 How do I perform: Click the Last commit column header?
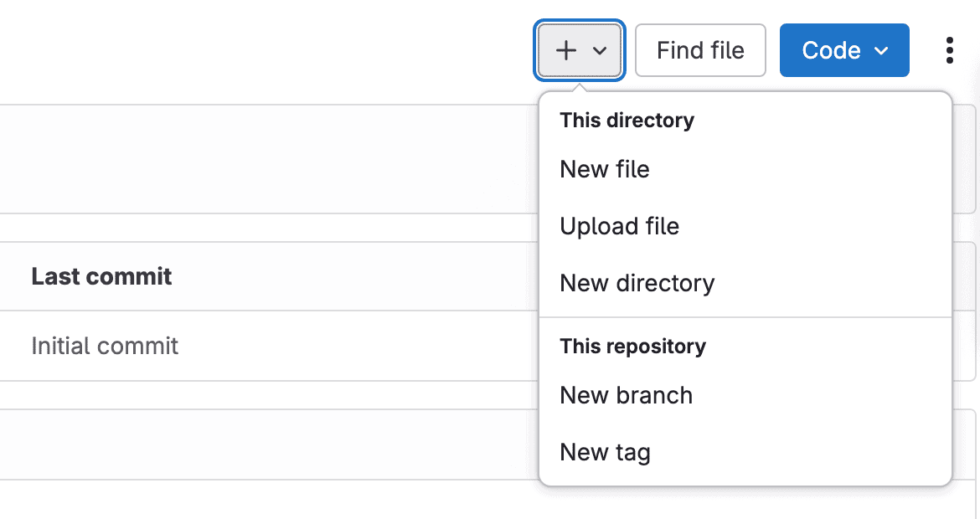point(101,276)
